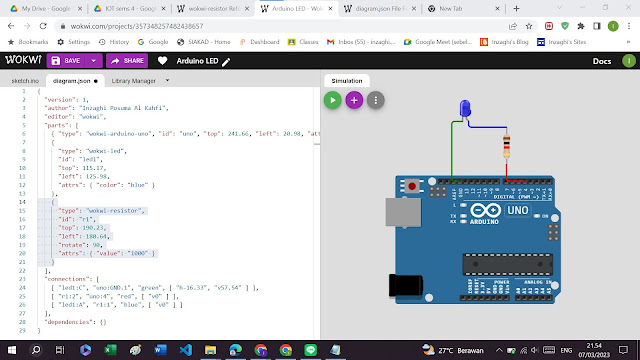The height and width of the screenshot is (360, 640).
Task: Toggle the browser side panel icon
Action: [597, 26]
